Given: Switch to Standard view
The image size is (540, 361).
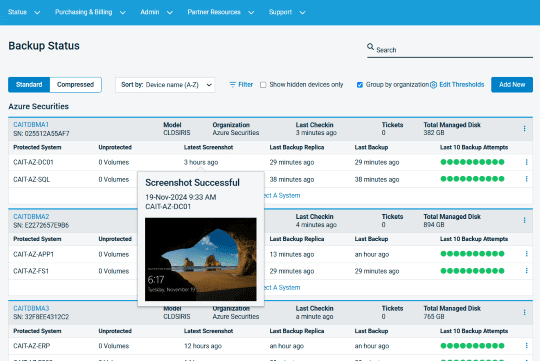Looking at the screenshot, I should [29, 85].
